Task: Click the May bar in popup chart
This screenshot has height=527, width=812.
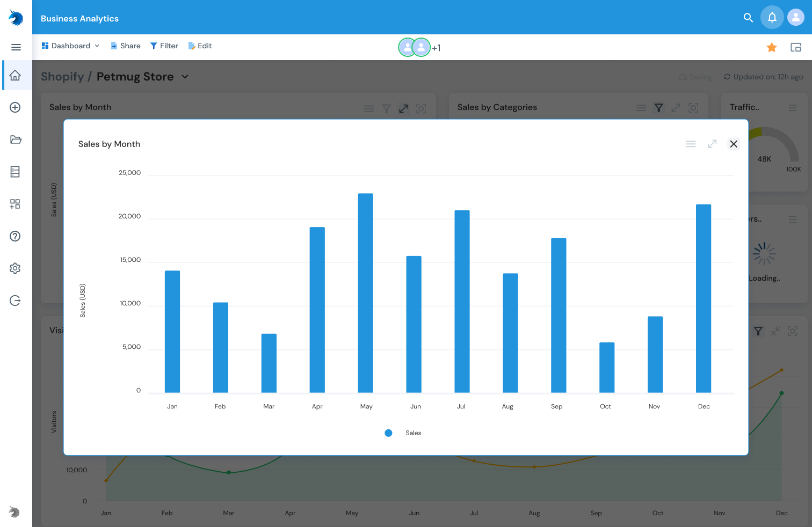Action: 366,293
